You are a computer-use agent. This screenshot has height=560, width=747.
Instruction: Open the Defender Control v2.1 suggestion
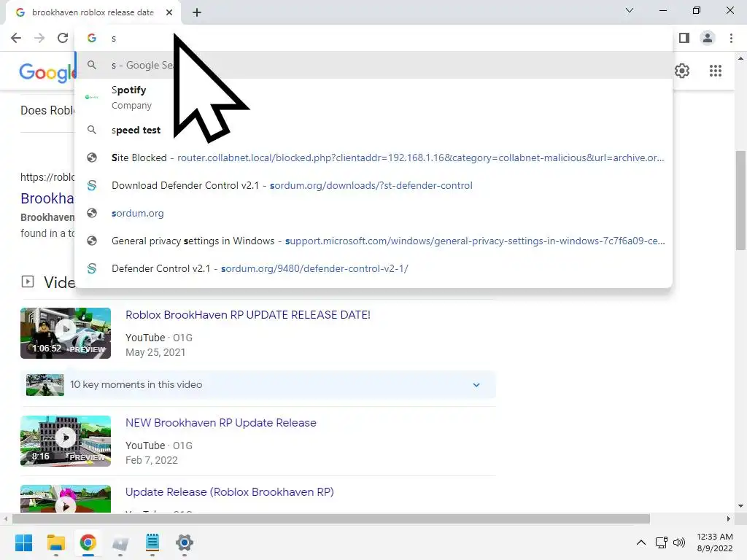tap(373, 268)
